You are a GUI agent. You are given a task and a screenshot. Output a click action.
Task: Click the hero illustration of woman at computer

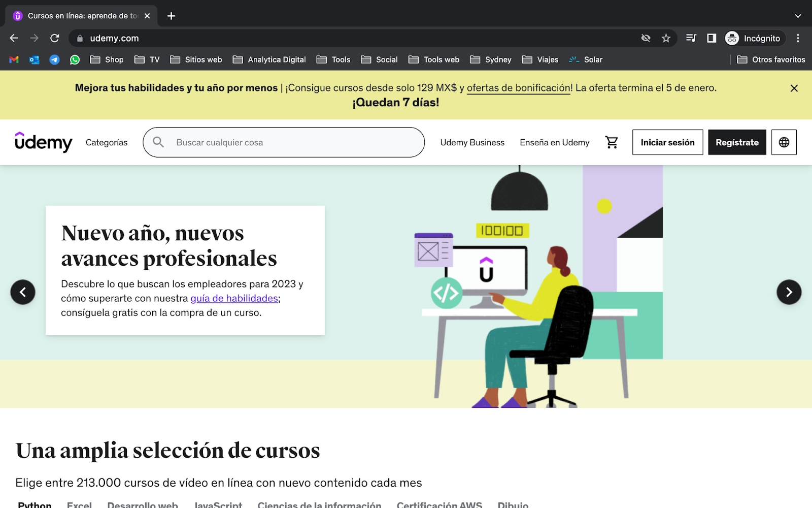coord(538,287)
